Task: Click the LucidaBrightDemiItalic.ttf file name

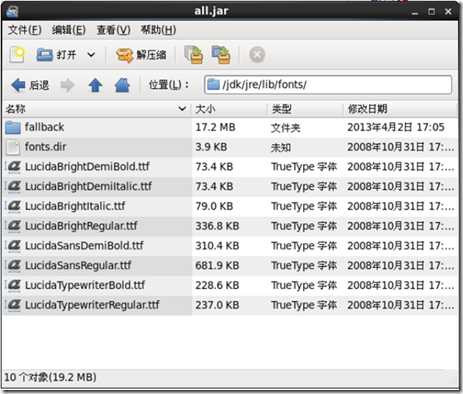Action: (88, 186)
